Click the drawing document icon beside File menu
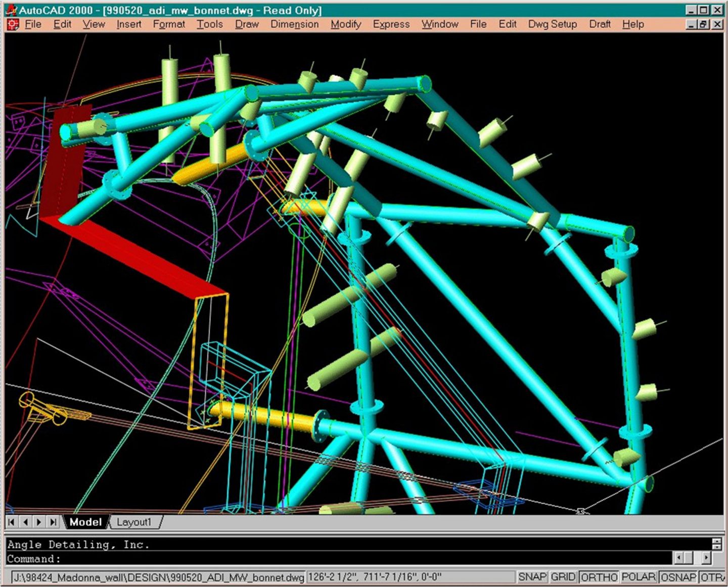The width and height of the screenshot is (728, 587). [x=13, y=24]
